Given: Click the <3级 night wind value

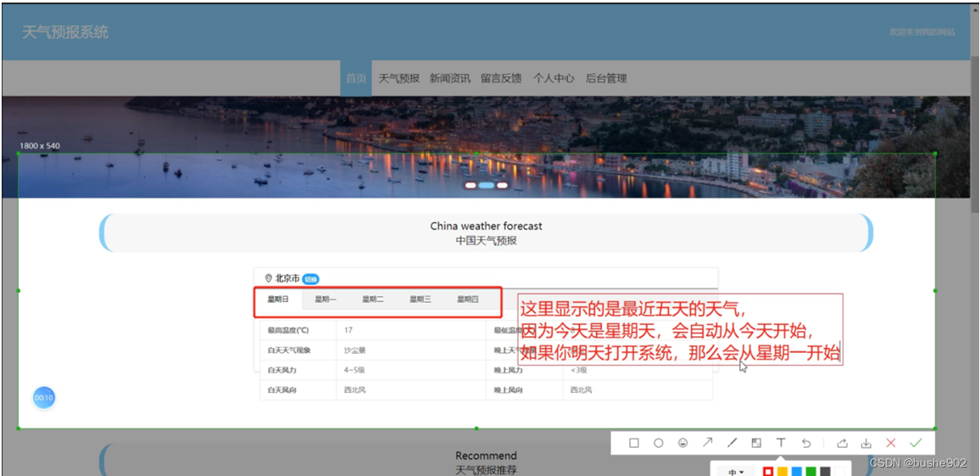Looking at the screenshot, I should tap(579, 370).
